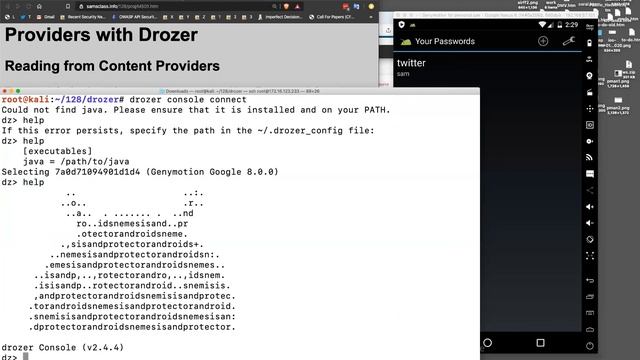Click the Genymotion volume up button
640x360 pixels.
click(589, 207)
